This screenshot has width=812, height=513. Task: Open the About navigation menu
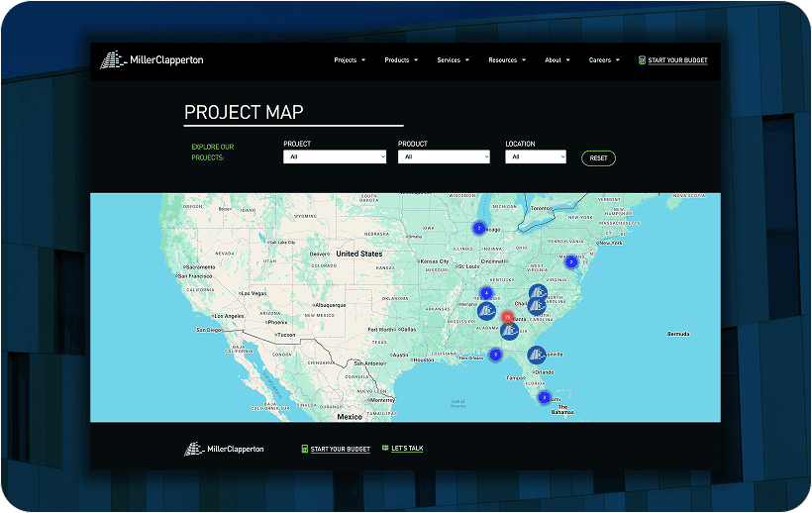[558, 60]
